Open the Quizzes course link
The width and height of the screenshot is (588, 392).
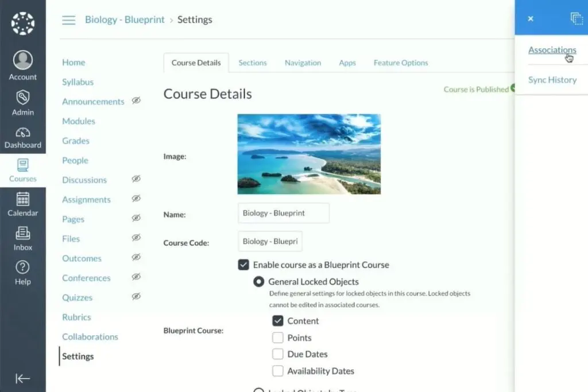coord(78,297)
